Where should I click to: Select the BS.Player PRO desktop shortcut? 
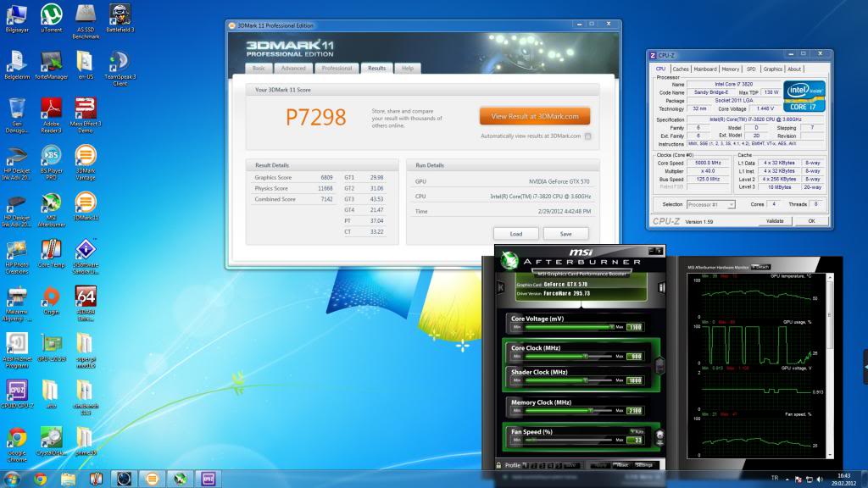click(x=51, y=162)
